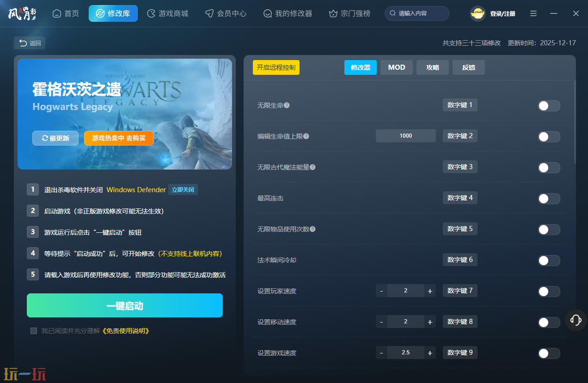Select the 修改库 tab
588x383 pixels.
pyautogui.click(x=113, y=13)
